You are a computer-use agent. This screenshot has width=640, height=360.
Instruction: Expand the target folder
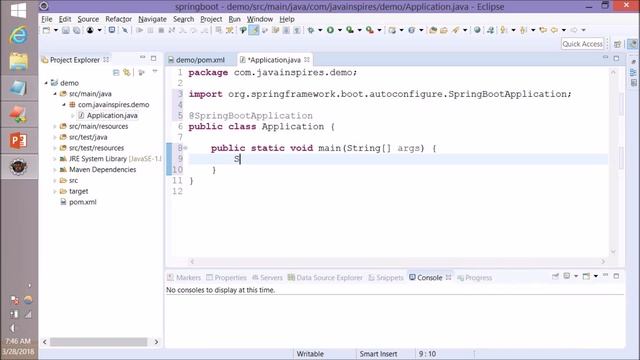coord(55,191)
